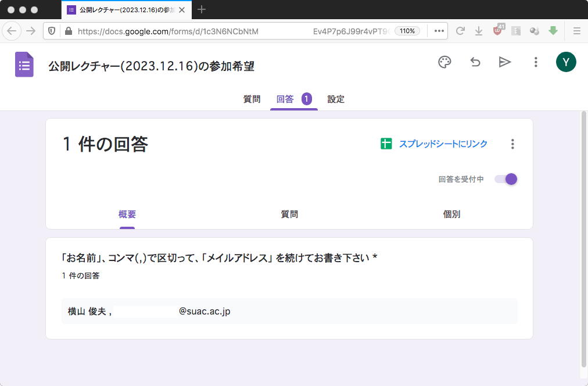This screenshot has width=588, height=386.
Task: Click the form title 公開レクチャー text
Action: point(151,66)
